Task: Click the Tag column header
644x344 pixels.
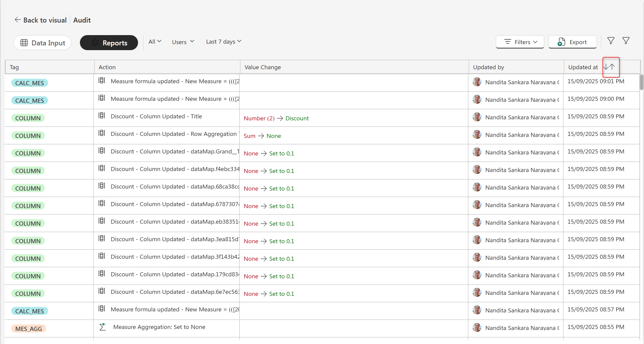Action: [x=14, y=67]
